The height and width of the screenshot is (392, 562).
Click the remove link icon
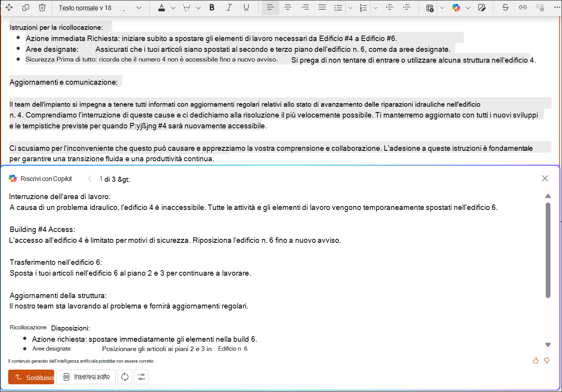click(x=540, y=8)
